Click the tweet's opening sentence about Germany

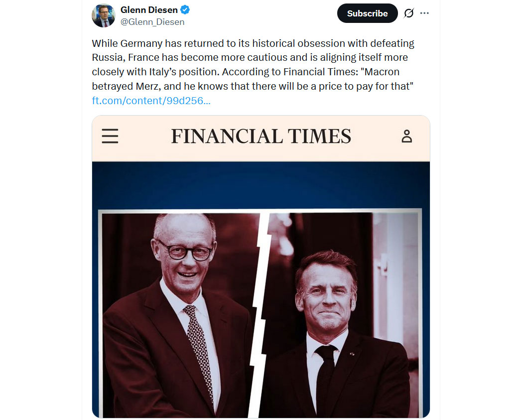click(253, 43)
